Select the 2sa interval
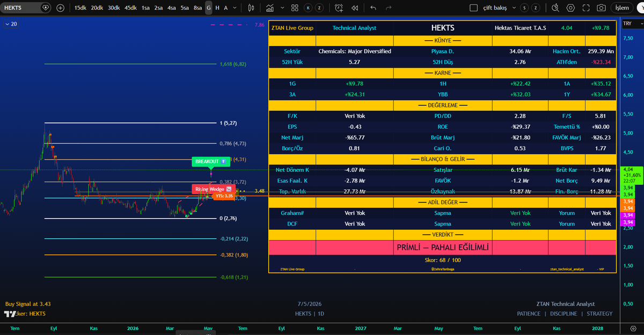This screenshot has height=335, width=644. point(158,8)
